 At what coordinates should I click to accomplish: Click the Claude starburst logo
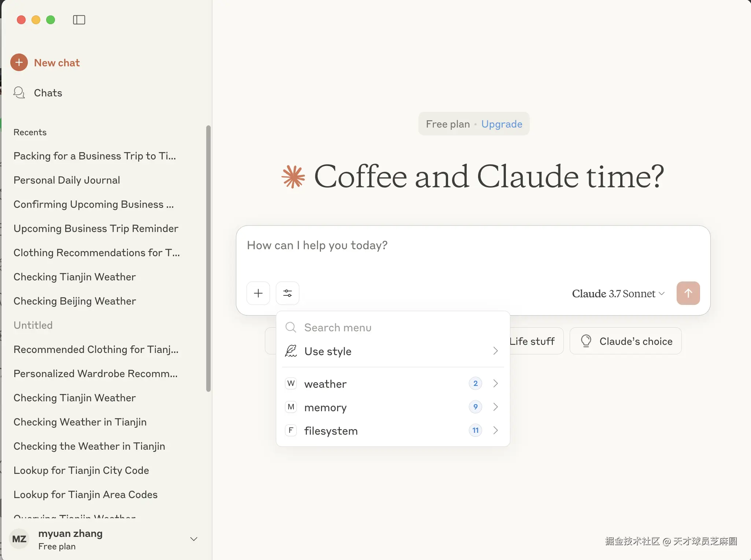(293, 177)
